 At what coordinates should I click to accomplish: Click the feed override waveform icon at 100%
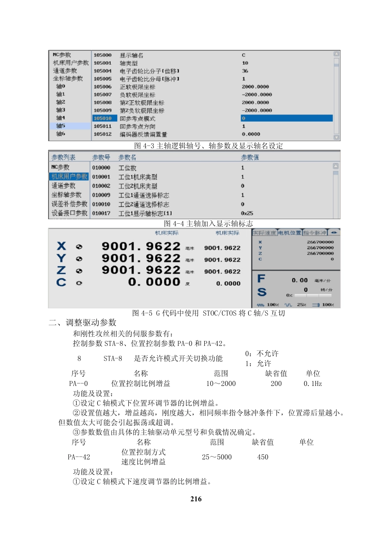coord(260,305)
